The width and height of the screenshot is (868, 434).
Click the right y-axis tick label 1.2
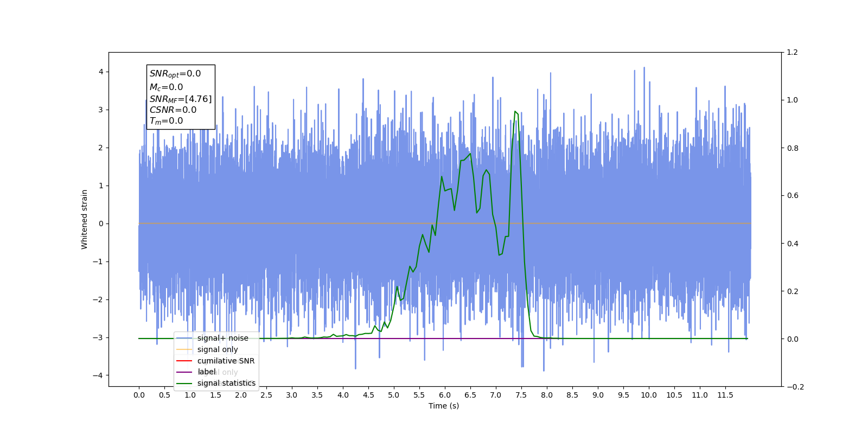click(x=793, y=53)
